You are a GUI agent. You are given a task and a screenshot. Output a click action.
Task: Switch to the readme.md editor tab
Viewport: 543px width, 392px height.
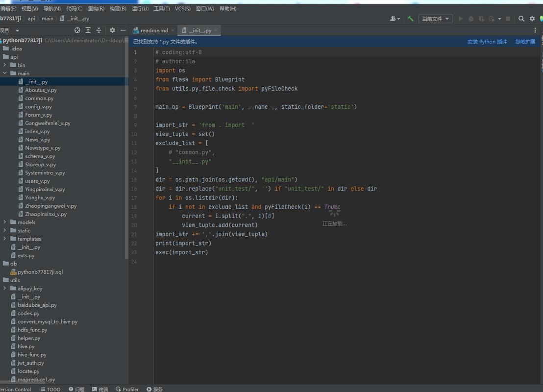[x=154, y=30]
